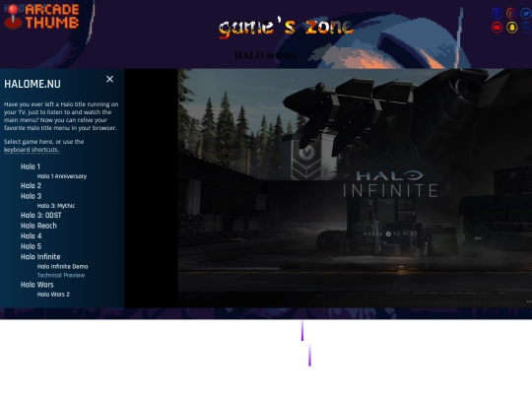Viewport: 532px width, 399px height.
Task: Pick Halo Reach from the list
Action: [x=38, y=226]
